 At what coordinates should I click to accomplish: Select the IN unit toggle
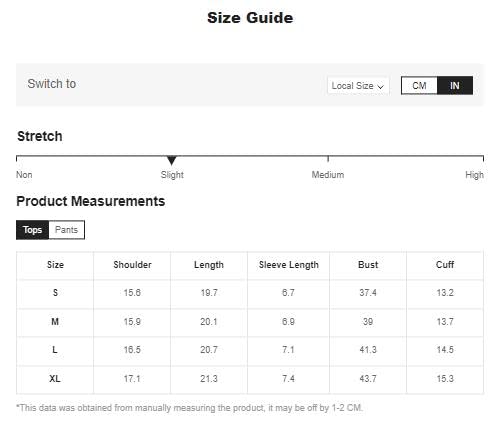(x=455, y=86)
